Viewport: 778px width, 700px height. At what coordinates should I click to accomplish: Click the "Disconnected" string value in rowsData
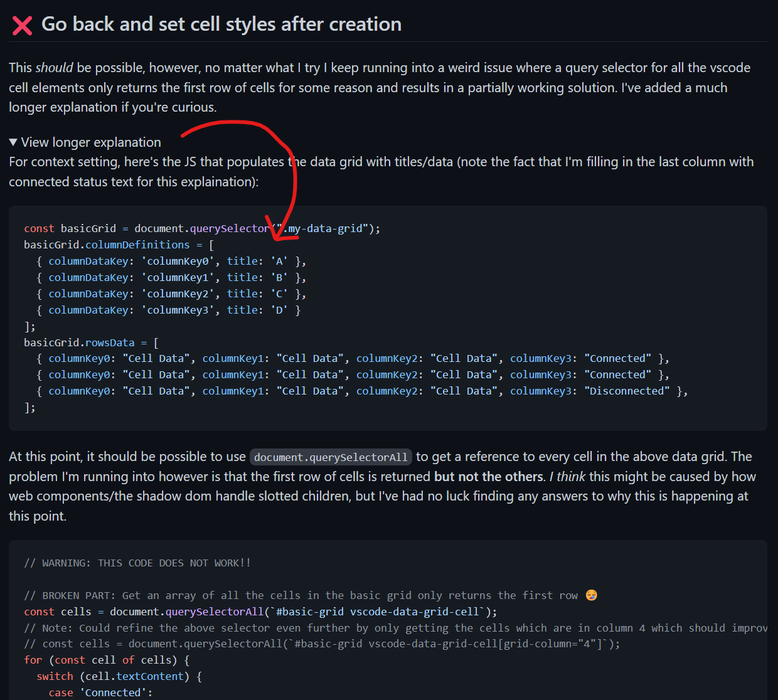coord(627,391)
